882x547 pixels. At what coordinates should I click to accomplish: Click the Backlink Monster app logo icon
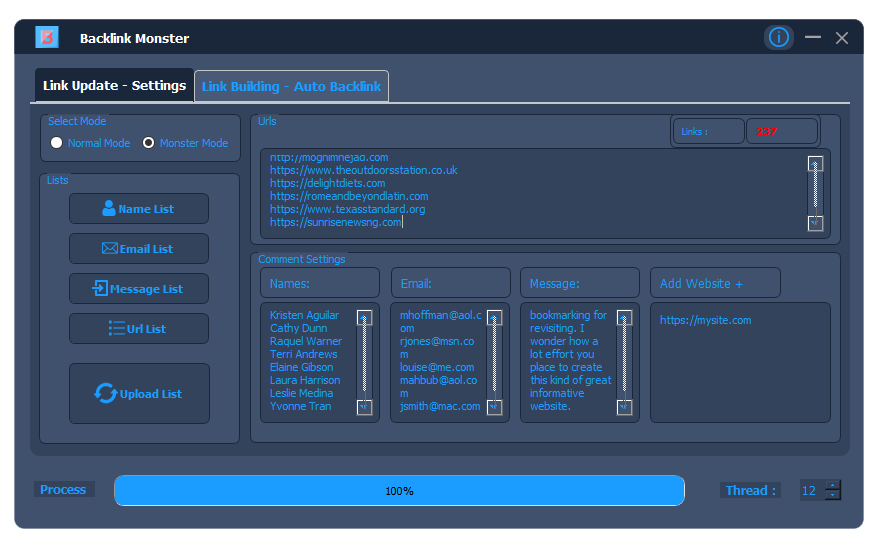(47, 38)
